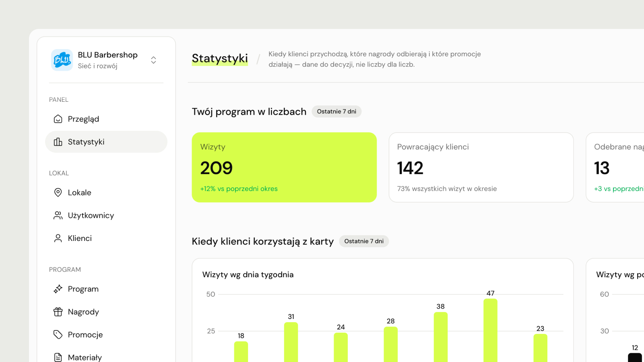Open the 'Ostatnie 7 dni' filter beside Kiedy klienci
This screenshot has width=644, height=362.
(x=364, y=241)
